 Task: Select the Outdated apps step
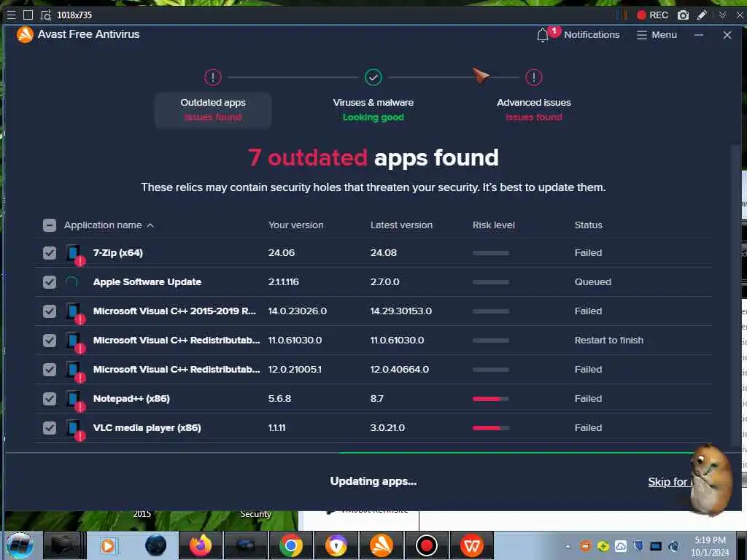point(213,110)
